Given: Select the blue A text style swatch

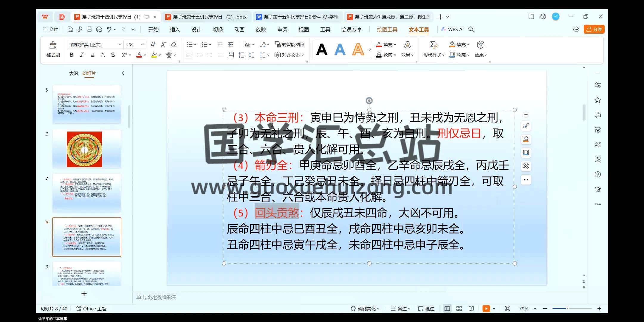Looking at the screenshot, I should click(x=340, y=49).
